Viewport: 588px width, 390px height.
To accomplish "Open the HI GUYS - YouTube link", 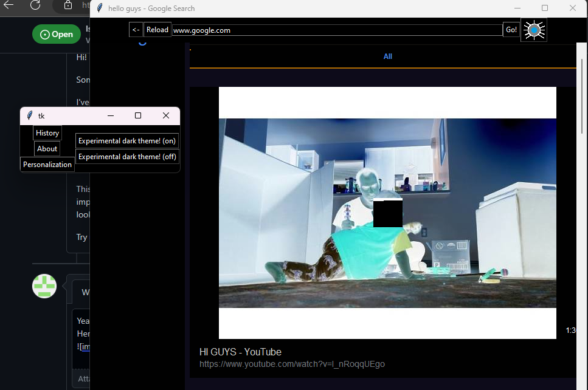I will [x=240, y=352].
